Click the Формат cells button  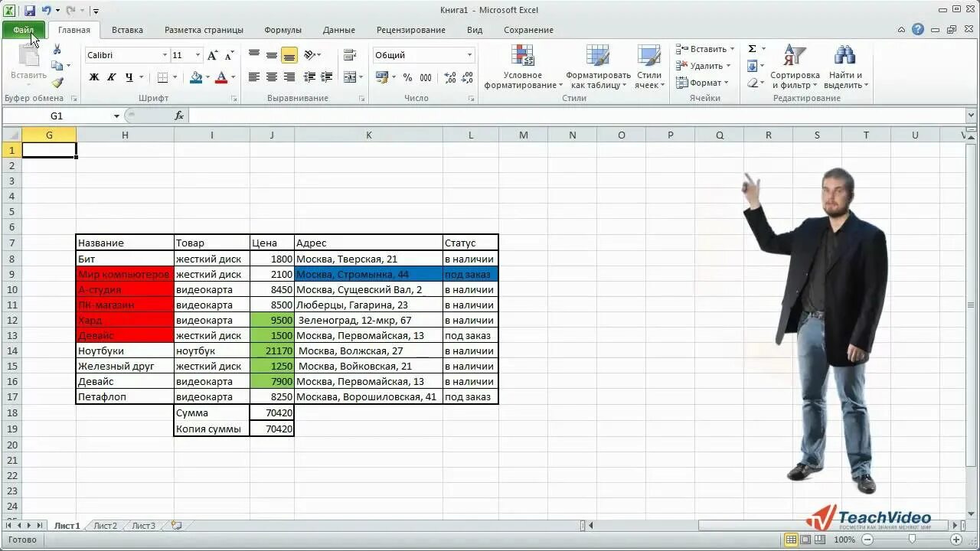699,83
